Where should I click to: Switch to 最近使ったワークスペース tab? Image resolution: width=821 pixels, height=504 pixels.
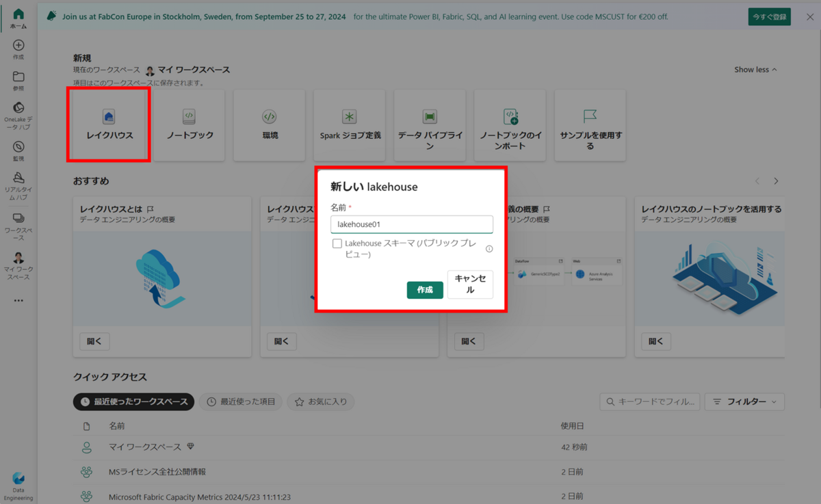pyautogui.click(x=134, y=402)
